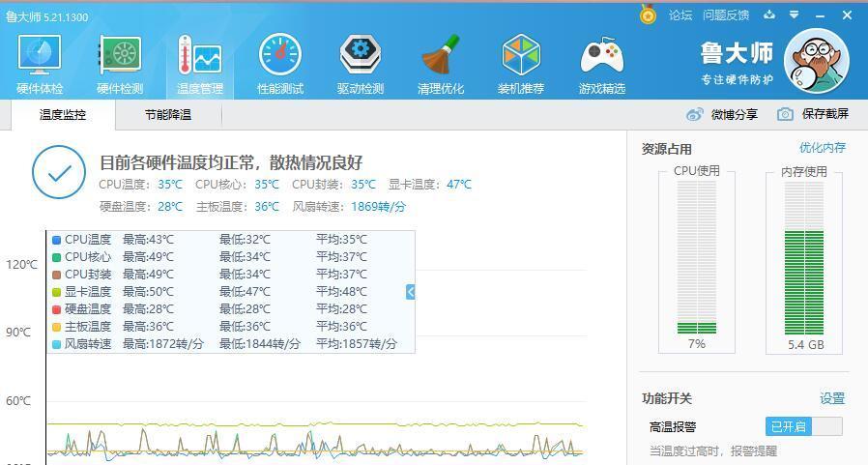Viewport: 868px width, 465px height.
Task: Open the title bar dropdown menu arrow
Action: [x=795, y=15]
